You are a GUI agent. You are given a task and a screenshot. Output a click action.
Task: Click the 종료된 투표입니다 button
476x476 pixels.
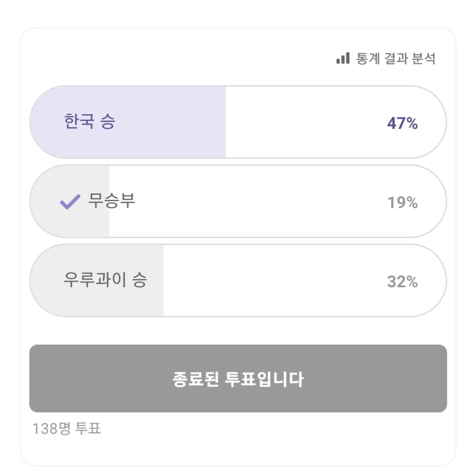(238, 379)
